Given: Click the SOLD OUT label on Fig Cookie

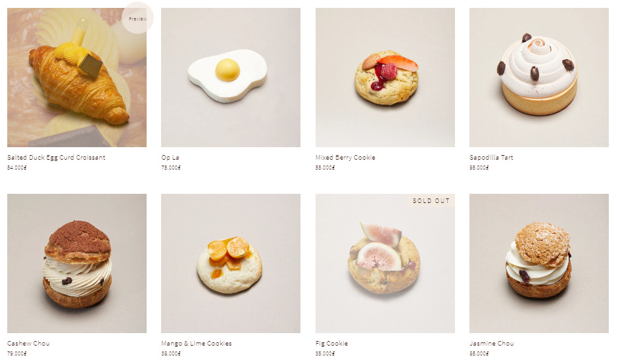Looking at the screenshot, I should 431,200.
